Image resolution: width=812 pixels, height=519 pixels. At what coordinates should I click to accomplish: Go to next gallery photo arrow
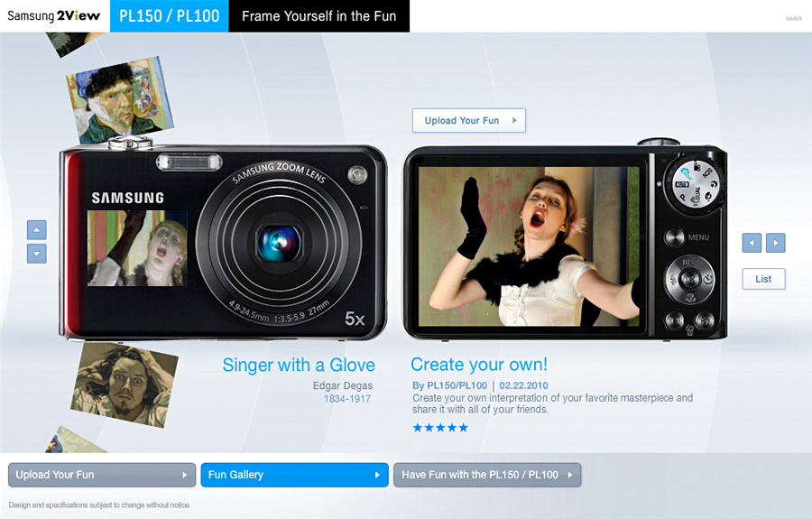(776, 243)
